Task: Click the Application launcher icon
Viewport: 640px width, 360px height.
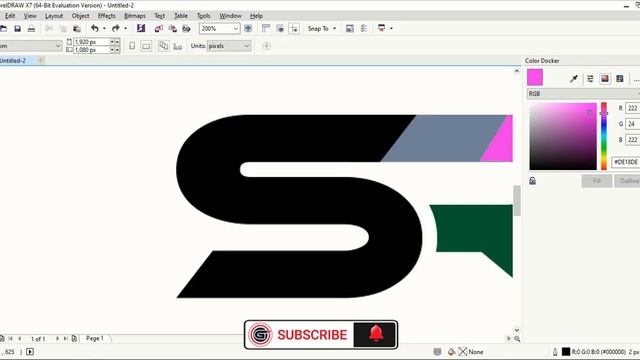Action: (381, 28)
